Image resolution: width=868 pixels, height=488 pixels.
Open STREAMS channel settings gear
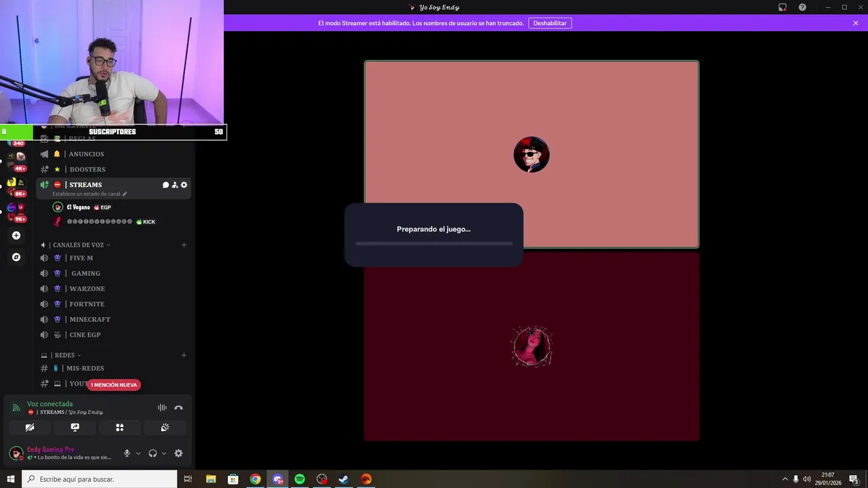184,185
